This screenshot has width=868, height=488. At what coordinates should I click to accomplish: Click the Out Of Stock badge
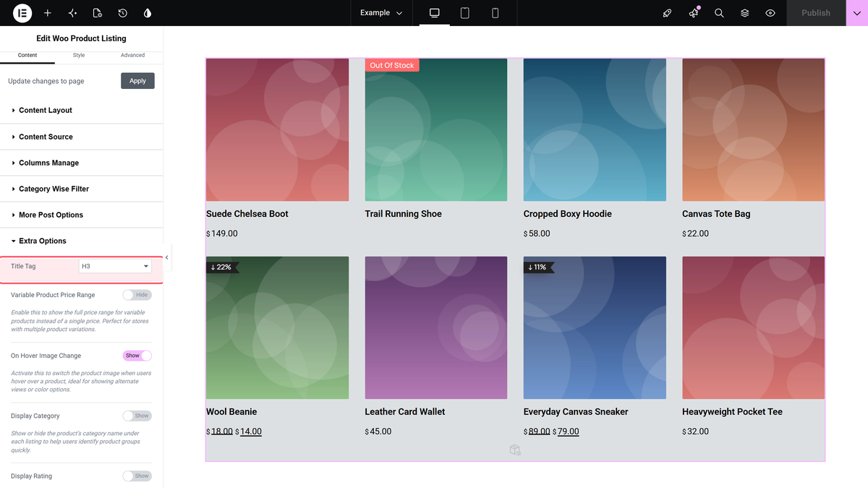point(392,65)
